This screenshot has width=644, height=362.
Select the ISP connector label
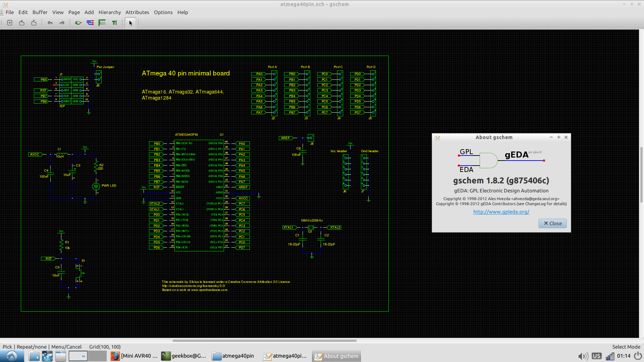(62, 106)
